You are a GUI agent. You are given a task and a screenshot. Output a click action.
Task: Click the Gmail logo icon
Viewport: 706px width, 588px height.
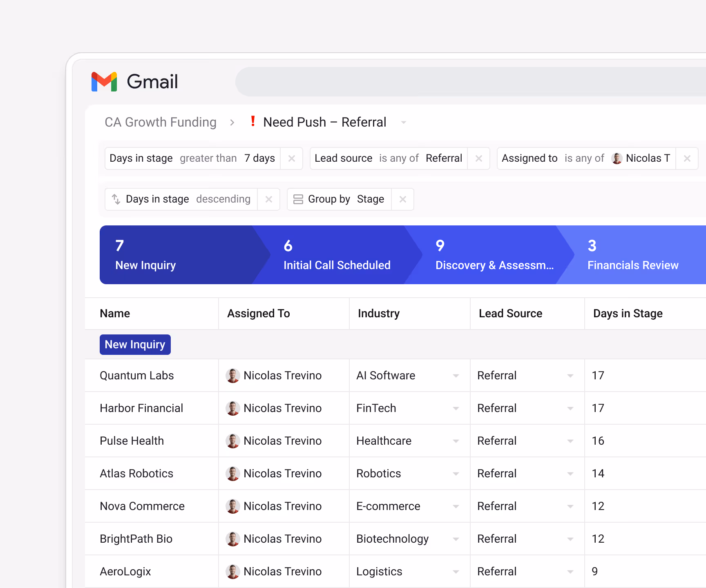tap(104, 82)
